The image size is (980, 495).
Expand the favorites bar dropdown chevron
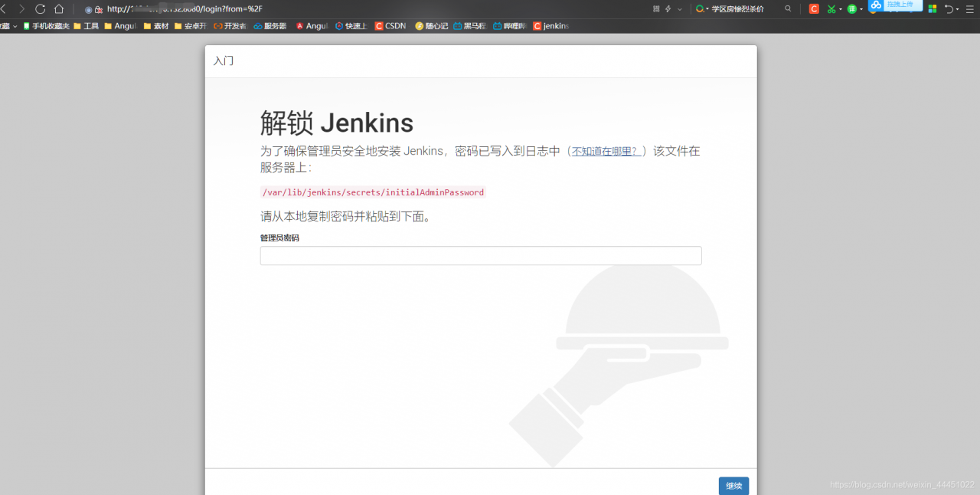pyautogui.click(x=15, y=26)
